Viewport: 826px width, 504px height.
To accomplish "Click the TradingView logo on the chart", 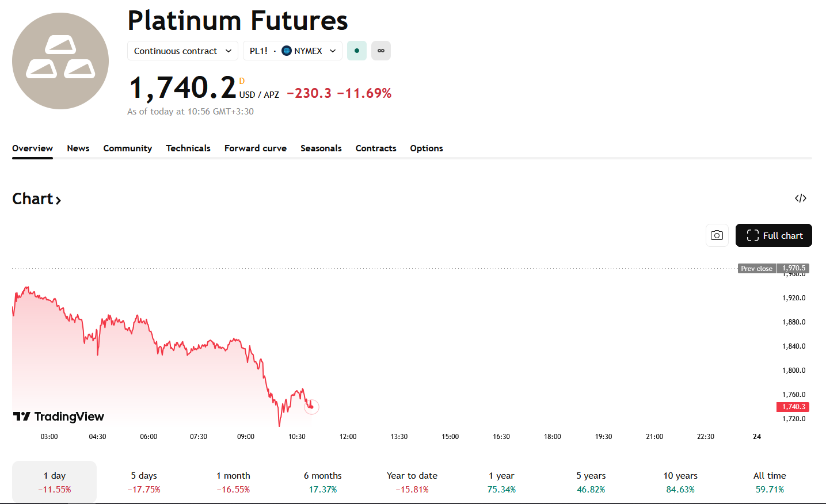I will click(59, 417).
